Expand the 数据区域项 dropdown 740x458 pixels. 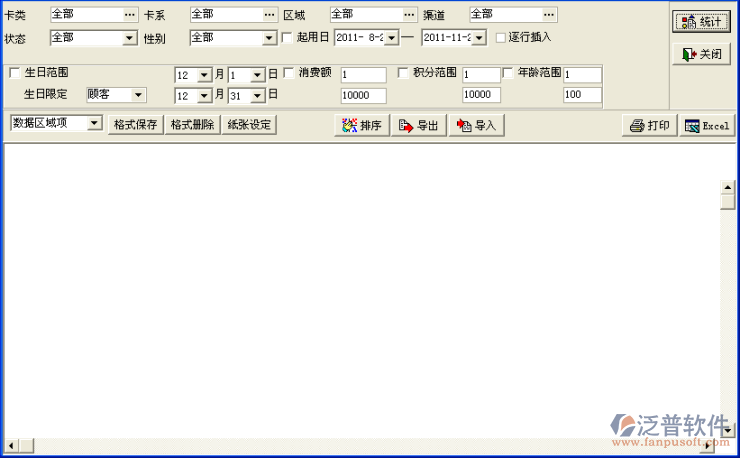94,123
